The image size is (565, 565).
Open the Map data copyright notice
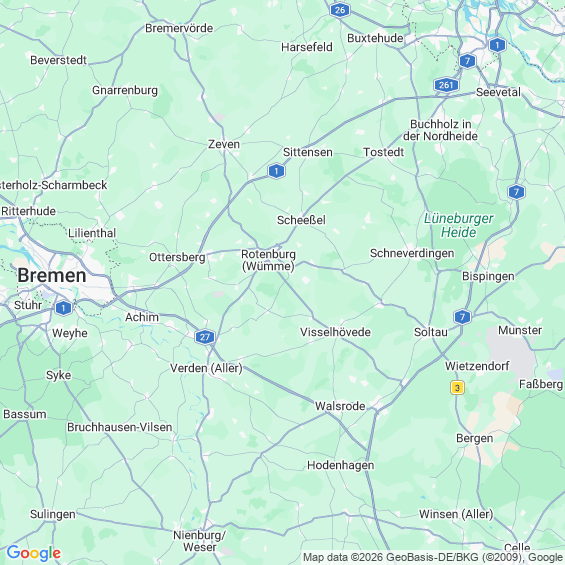[433, 557]
